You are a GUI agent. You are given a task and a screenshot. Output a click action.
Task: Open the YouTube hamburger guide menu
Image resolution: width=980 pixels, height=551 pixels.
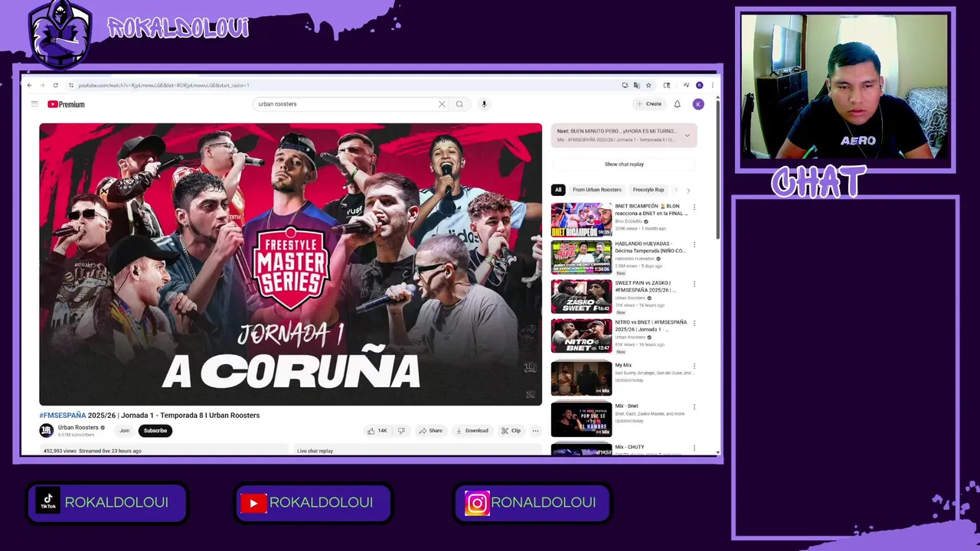(x=34, y=104)
